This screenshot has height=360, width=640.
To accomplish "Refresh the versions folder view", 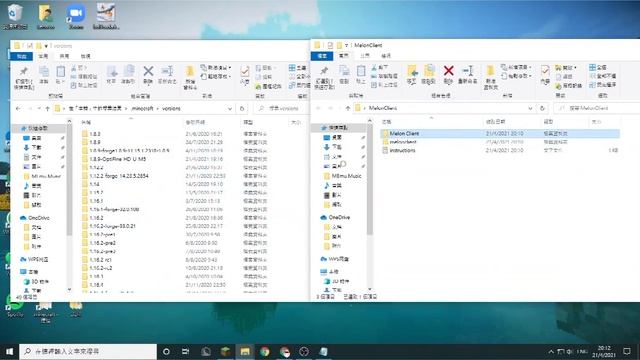I will 242,109.
